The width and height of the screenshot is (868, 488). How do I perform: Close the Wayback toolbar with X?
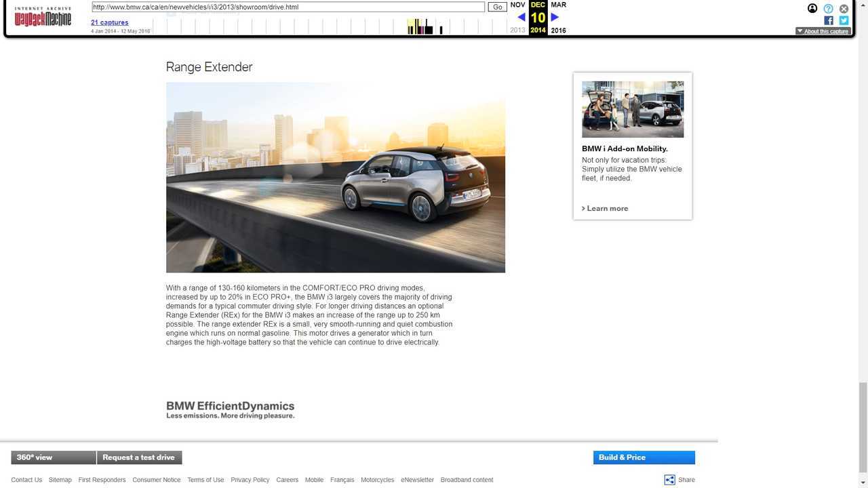pos(844,9)
